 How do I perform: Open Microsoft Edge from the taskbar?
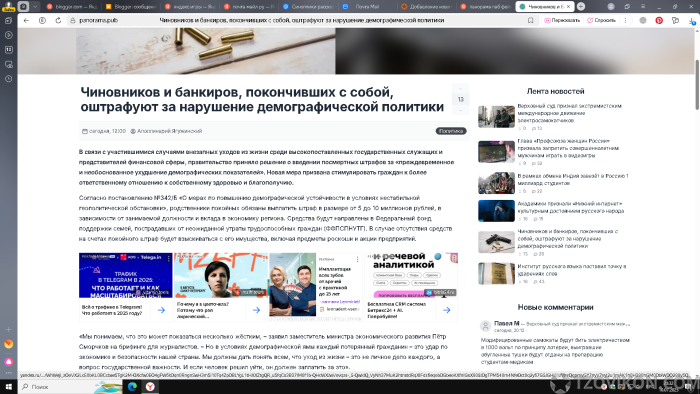pos(132,387)
